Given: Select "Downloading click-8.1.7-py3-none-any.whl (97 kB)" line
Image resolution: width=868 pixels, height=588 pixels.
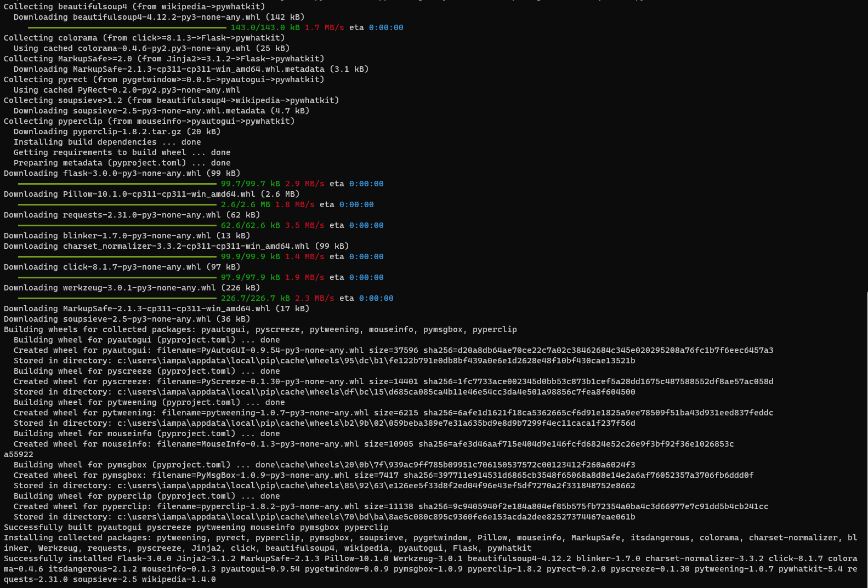Looking at the screenshot, I should point(122,267).
